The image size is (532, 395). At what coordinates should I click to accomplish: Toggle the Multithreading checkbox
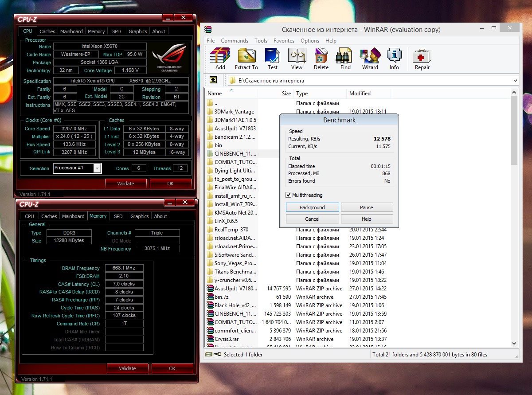point(289,195)
